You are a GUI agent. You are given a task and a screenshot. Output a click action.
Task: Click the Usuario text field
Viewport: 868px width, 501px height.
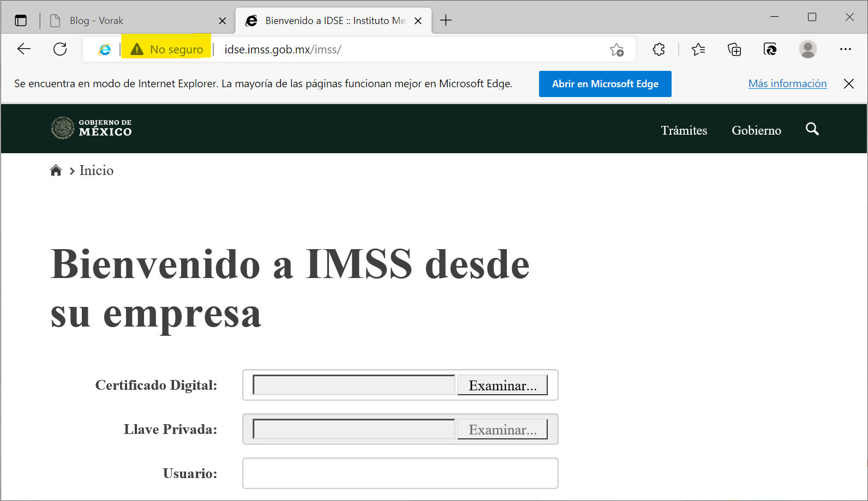click(x=400, y=473)
